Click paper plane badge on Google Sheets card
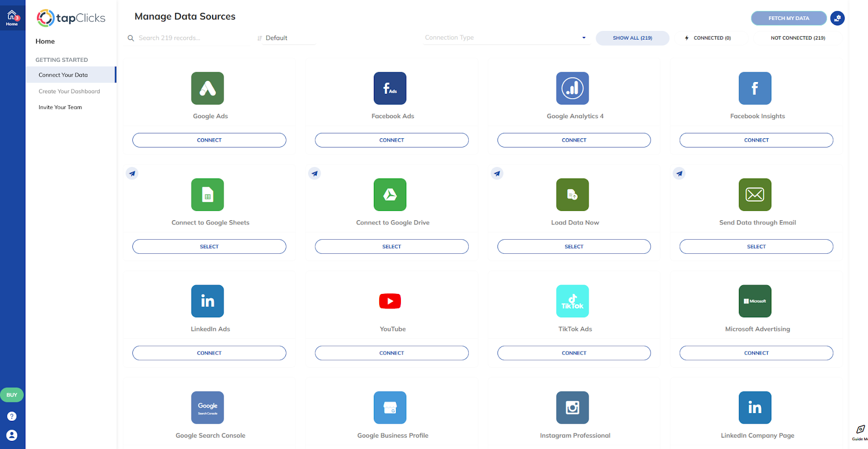868x449 pixels. (132, 174)
